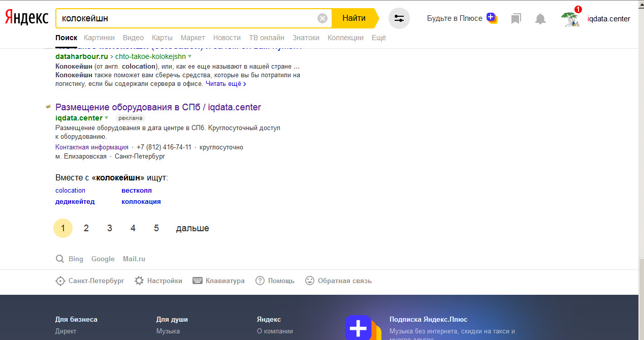Go to results page 5

click(x=156, y=228)
